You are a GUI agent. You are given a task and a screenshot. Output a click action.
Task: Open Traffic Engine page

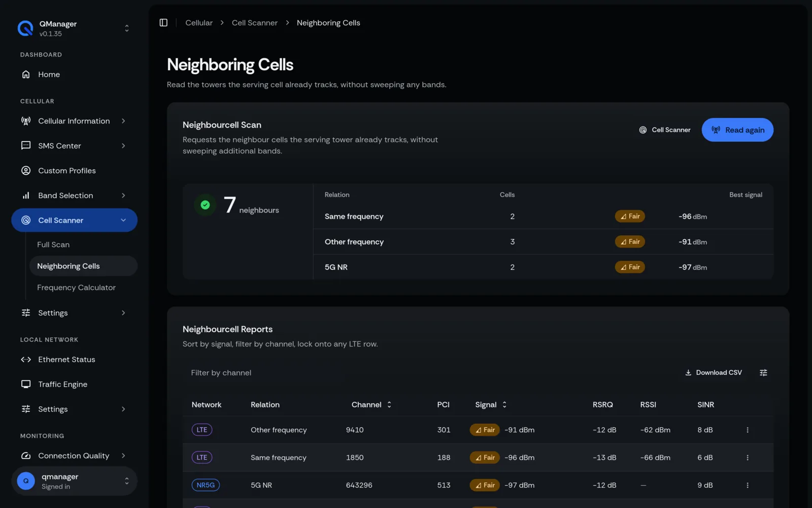tap(74, 385)
